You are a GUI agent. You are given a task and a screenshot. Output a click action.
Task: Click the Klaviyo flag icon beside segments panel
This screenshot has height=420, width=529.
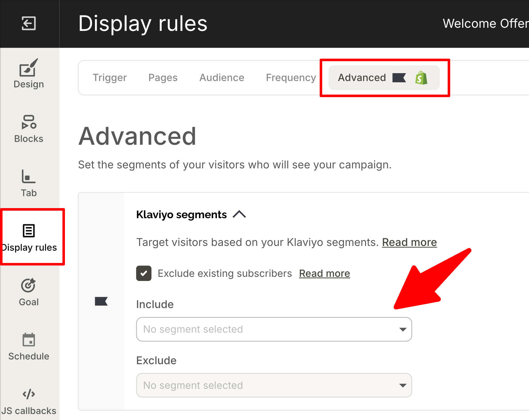tap(101, 301)
